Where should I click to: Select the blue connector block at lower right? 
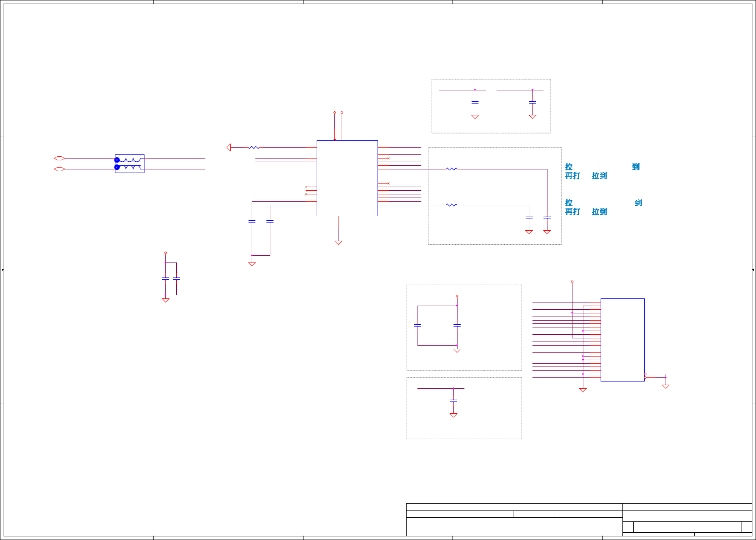tap(622, 340)
